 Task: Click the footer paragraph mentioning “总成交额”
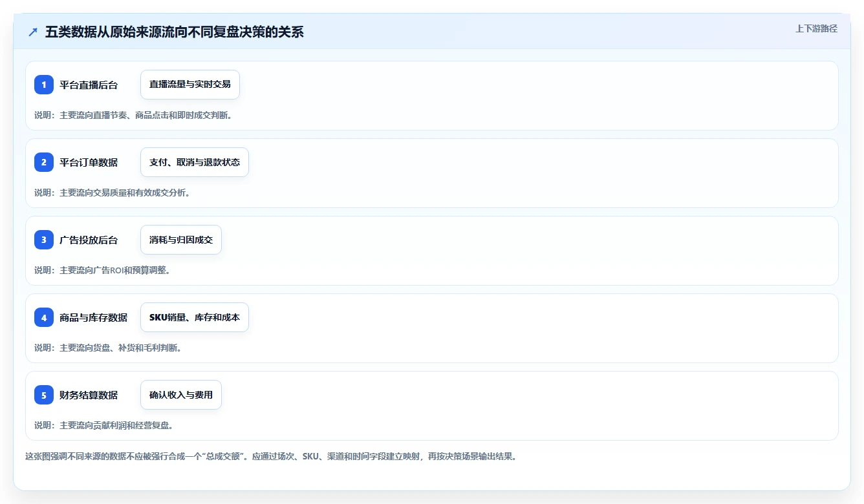[x=271, y=456]
